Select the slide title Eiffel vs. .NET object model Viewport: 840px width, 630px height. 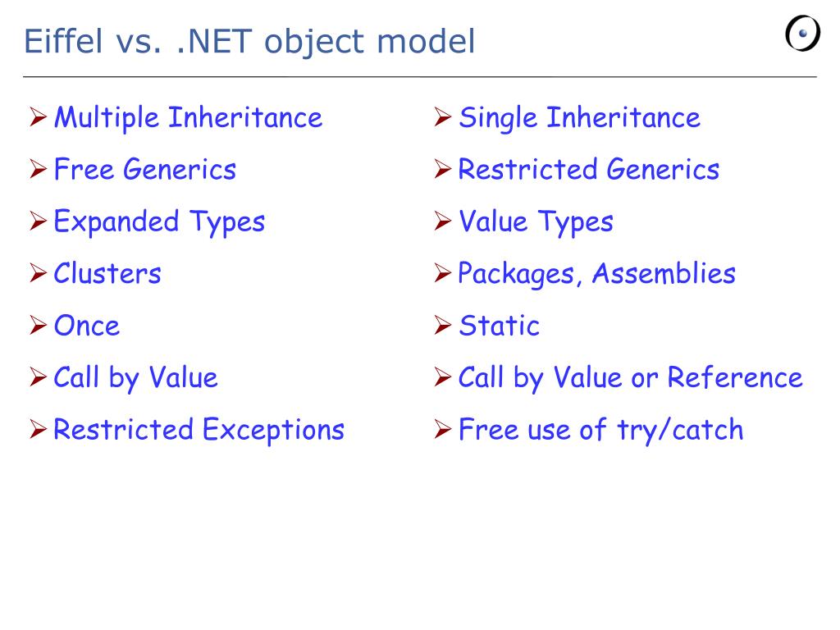click(x=249, y=42)
